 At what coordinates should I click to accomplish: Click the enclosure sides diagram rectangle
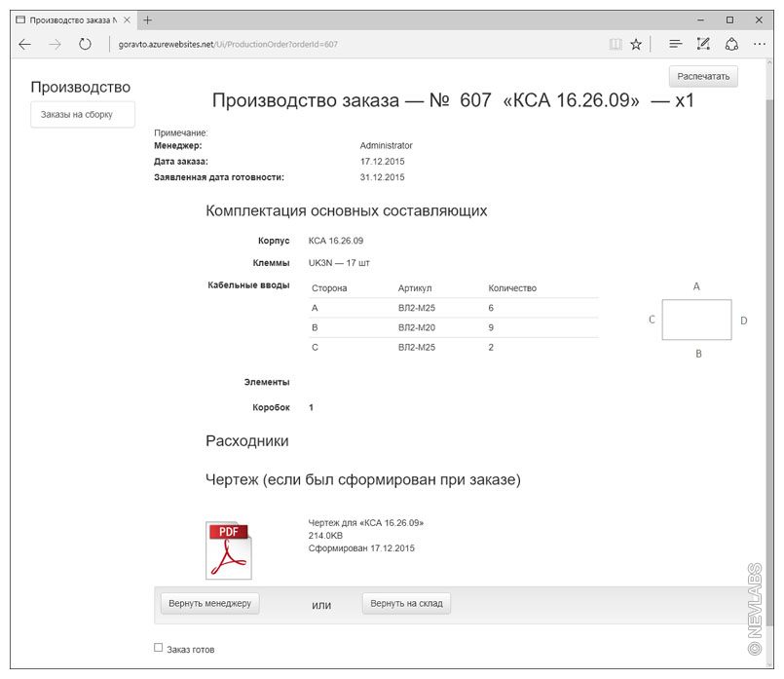click(696, 320)
